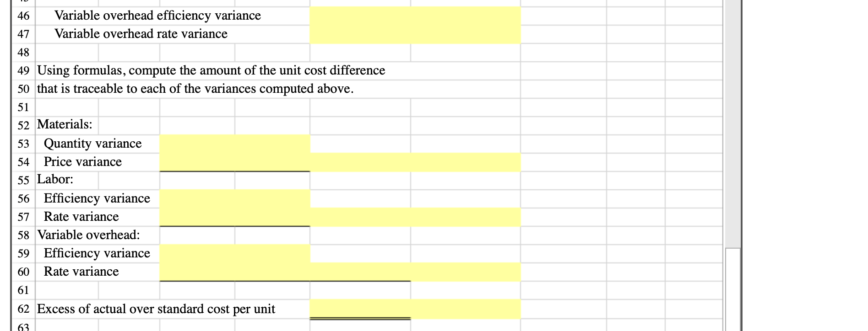Click row header 46
This screenshot has height=331, width=868.
[x=24, y=15]
